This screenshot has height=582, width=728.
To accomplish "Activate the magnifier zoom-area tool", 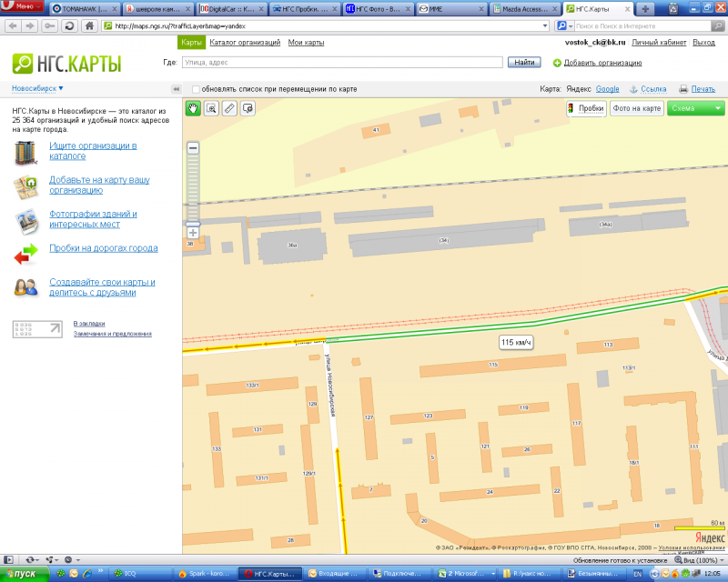I will click(211, 108).
